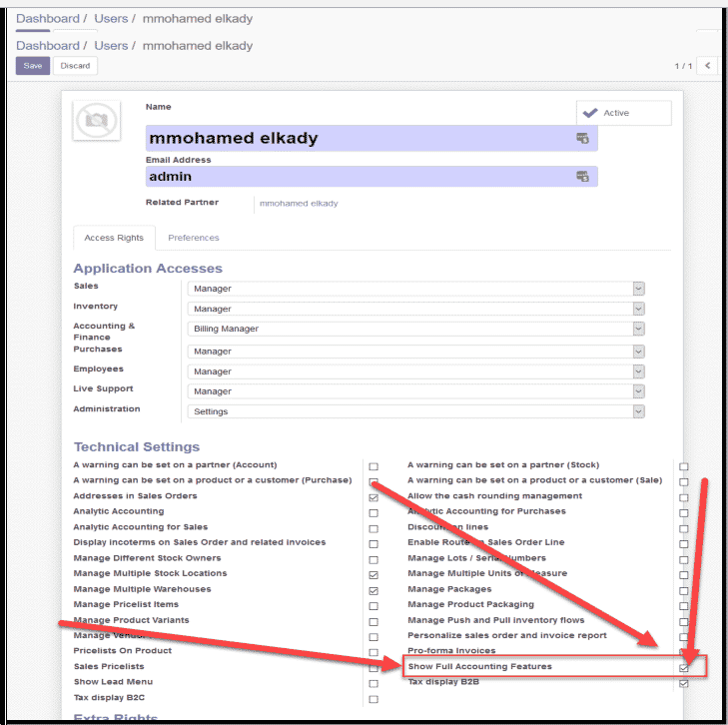Click the translate icon in Name field
The image size is (728, 725).
pyautogui.click(x=582, y=138)
